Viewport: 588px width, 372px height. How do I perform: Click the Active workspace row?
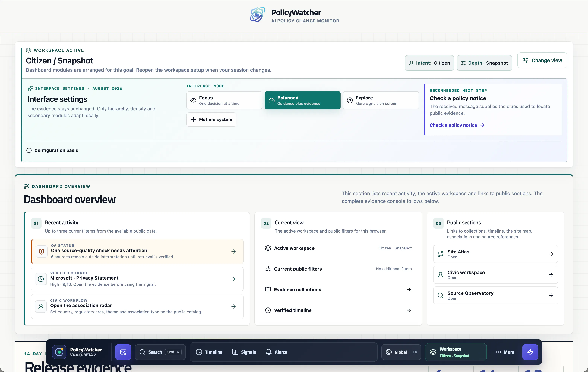tap(338, 248)
